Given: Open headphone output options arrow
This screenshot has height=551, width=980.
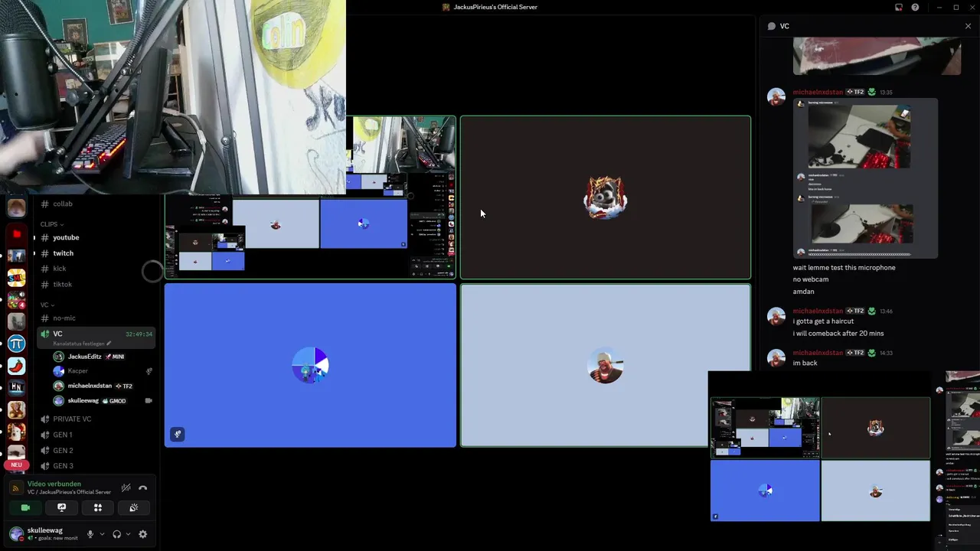Looking at the screenshot, I should [x=128, y=534].
